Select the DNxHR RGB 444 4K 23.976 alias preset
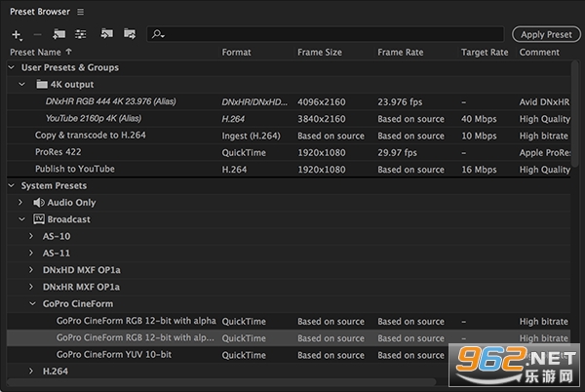 tap(111, 101)
